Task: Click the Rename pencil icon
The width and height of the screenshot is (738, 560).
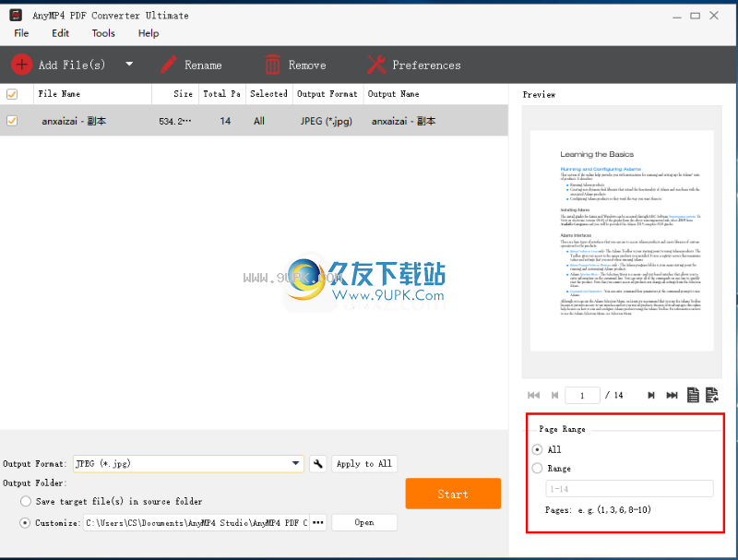Action: 168,65
